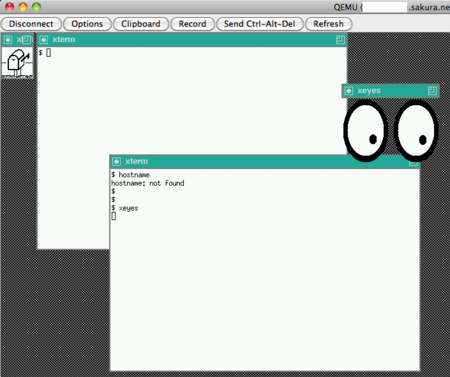
Task: Click the resize icon on the xeyes title bar
Action: (432, 91)
